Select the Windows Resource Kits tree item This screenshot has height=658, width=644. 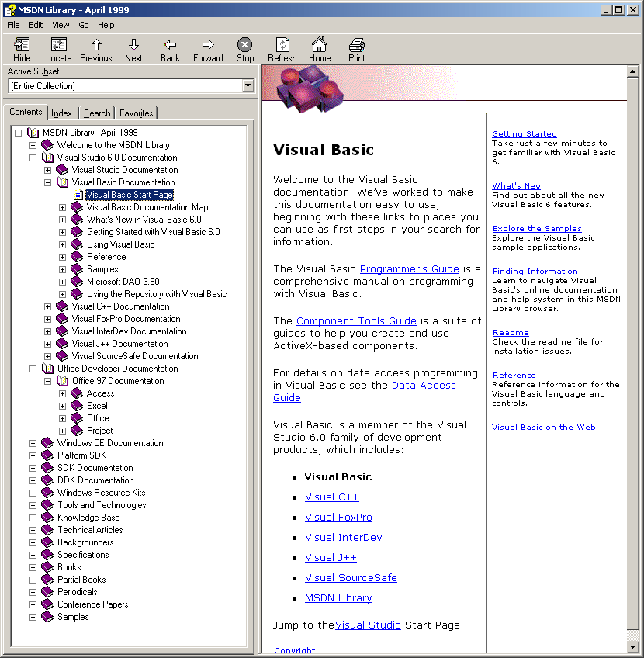(x=101, y=493)
